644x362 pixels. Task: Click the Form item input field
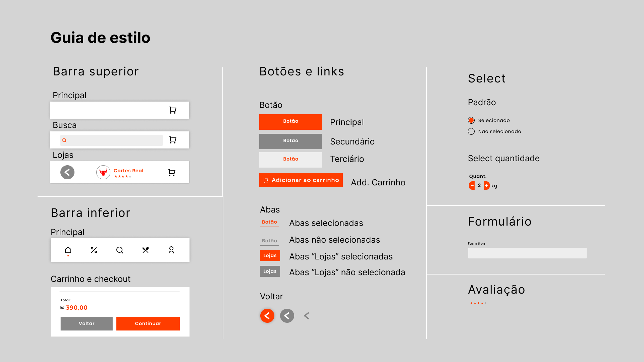coord(527,253)
